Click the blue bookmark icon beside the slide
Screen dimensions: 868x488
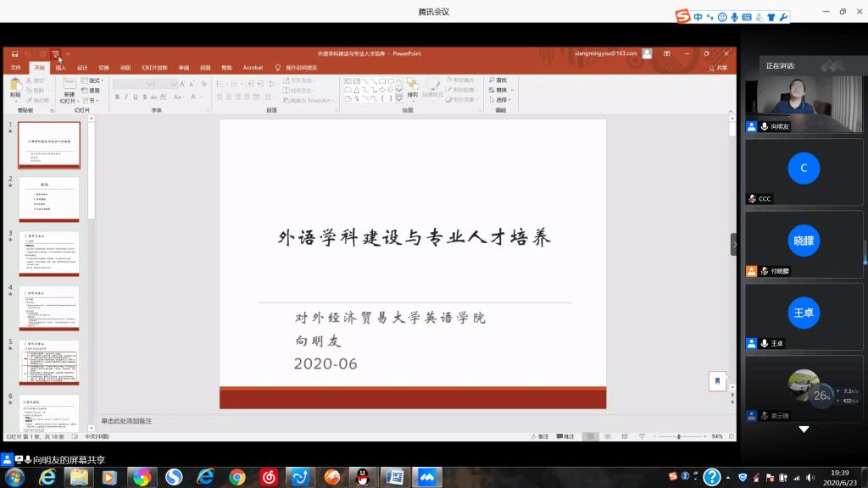[717, 381]
